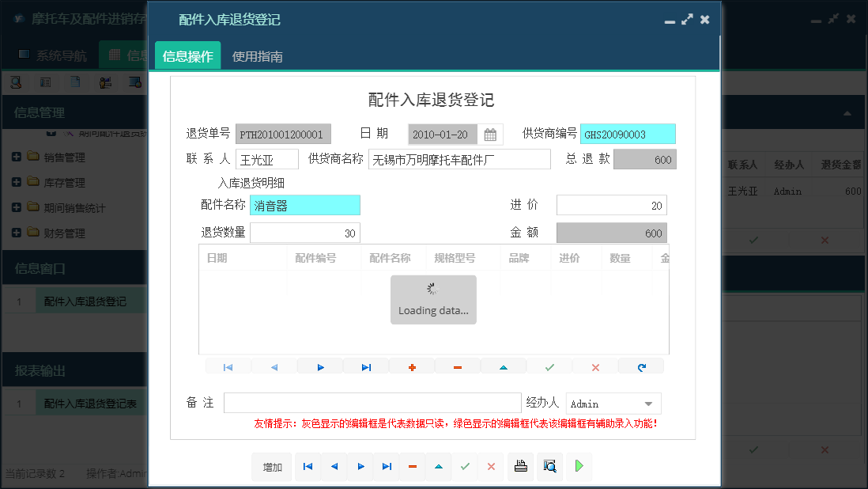Open the 配件入库退货登记表 report item
The height and width of the screenshot is (489, 868).
pyautogui.click(x=89, y=402)
